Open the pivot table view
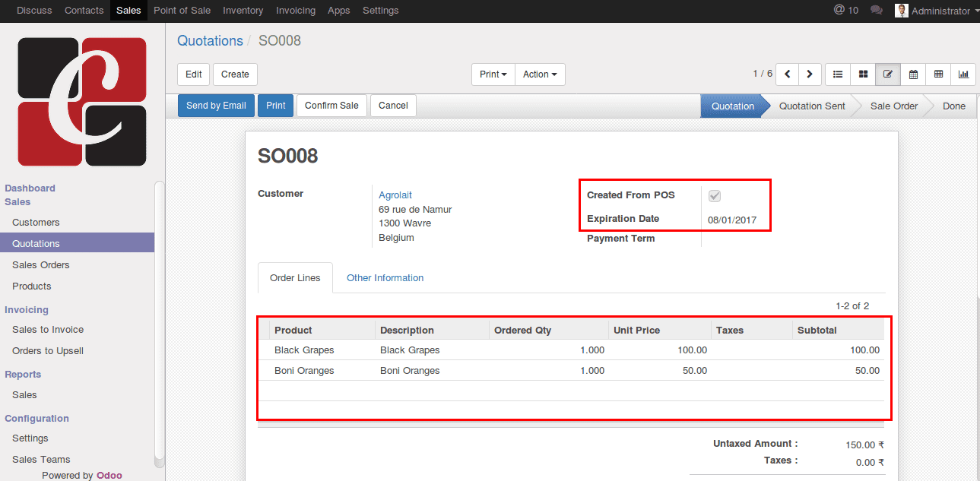980x481 pixels. point(938,74)
